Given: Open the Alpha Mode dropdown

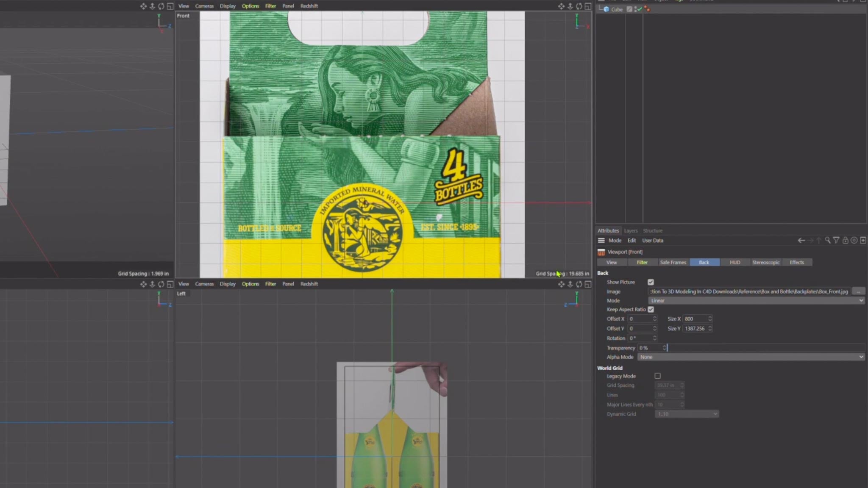Looking at the screenshot, I should tap(751, 357).
